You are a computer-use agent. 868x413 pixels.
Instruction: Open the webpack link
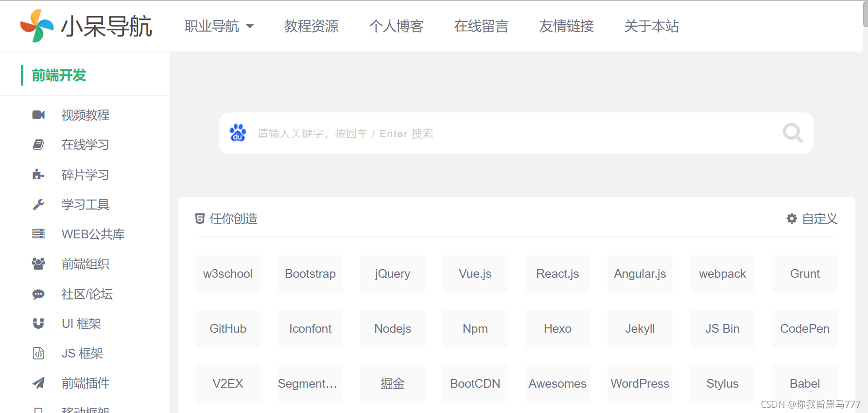point(722,273)
